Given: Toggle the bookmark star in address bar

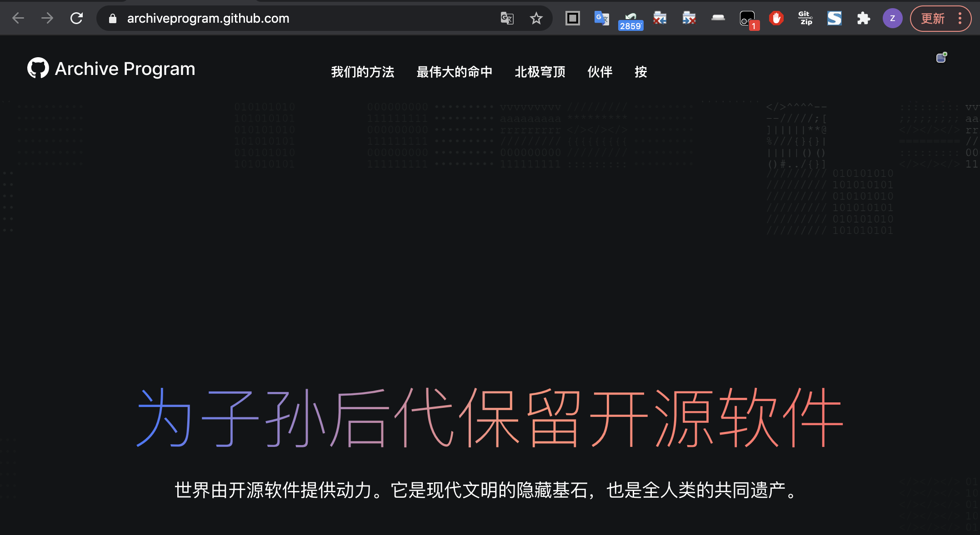Looking at the screenshot, I should pyautogui.click(x=536, y=18).
